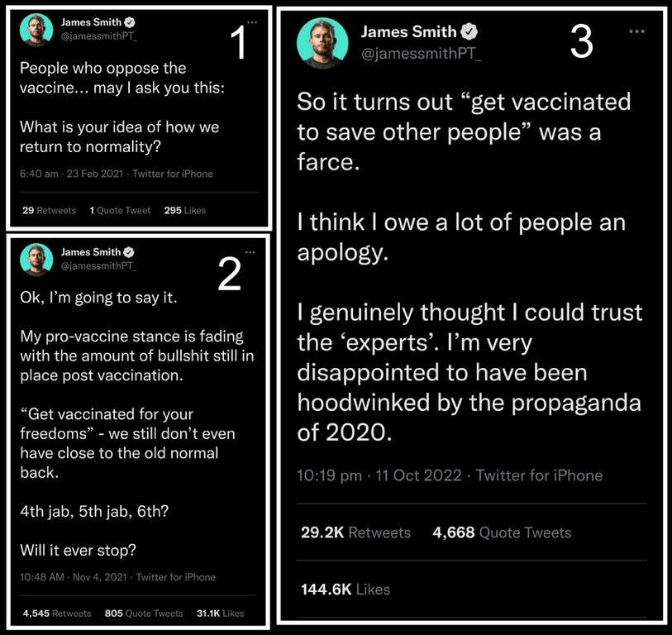Image resolution: width=672 pixels, height=635 pixels.
Task: Show the 144.6K Likes list
Action: tap(346, 590)
